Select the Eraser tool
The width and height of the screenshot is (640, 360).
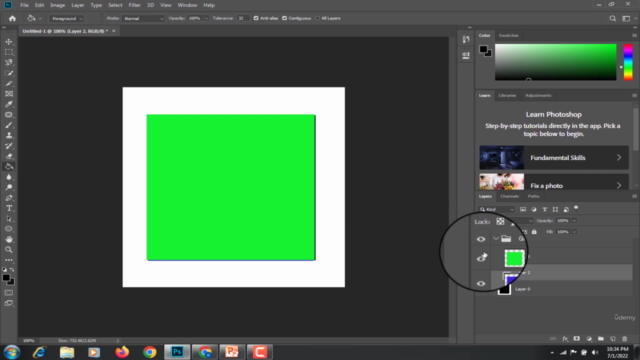[9, 156]
